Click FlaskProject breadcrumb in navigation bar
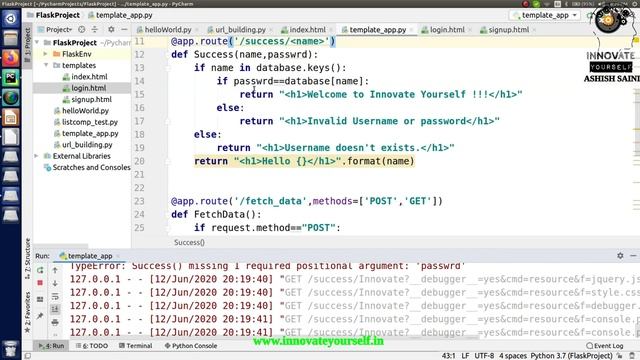640x360 pixels. (x=53, y=15)
